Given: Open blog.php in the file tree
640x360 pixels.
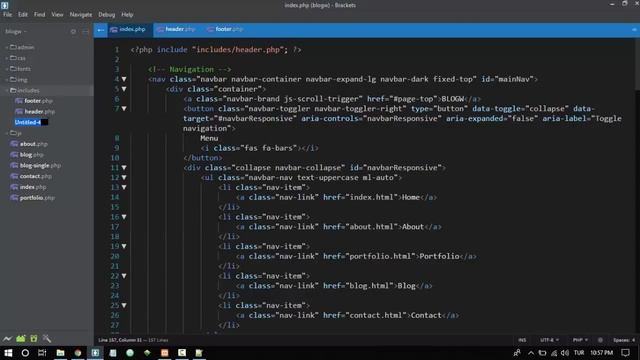Looking at the screenshot, I should (x=31, y=155).
